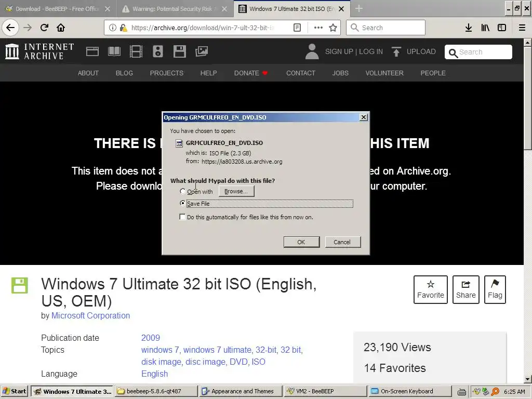
Task: Open the PEOPLE menu item
Action: (x=433, y=73)
